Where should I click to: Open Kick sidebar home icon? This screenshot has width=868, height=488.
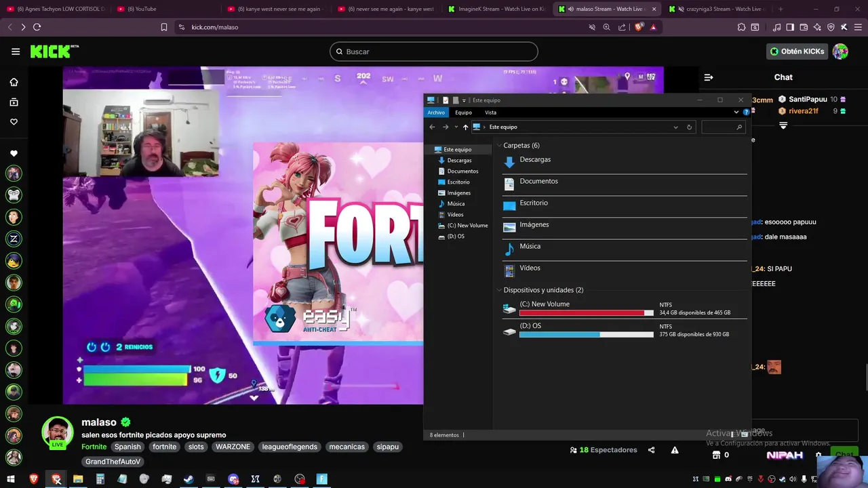pyautogui.click(x=14, y=82)
